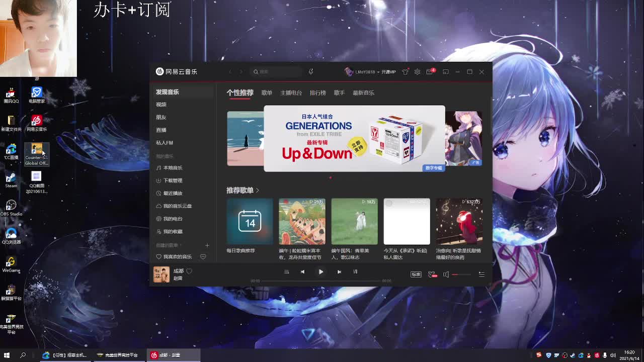This screenshot has width=644, height=362.
Task: Switch to the 歌手 tab
Action: click(x=339, y=93)
